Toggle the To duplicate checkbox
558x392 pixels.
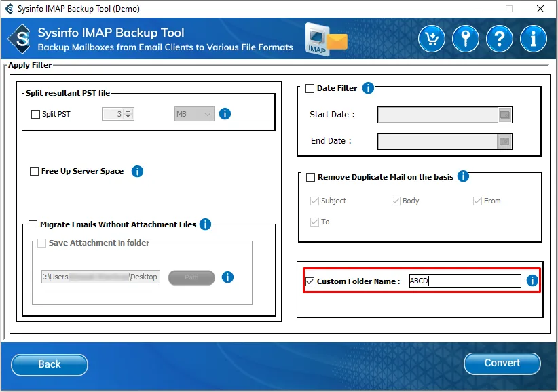(x=314, y=222)
